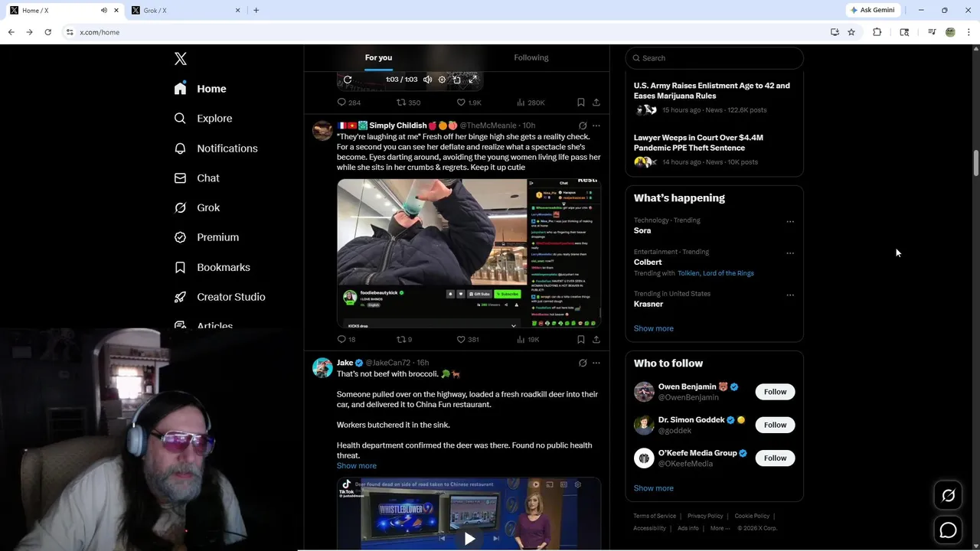980x551 pixels.
Task: Replay the finished video
Action: coord(348,80)
